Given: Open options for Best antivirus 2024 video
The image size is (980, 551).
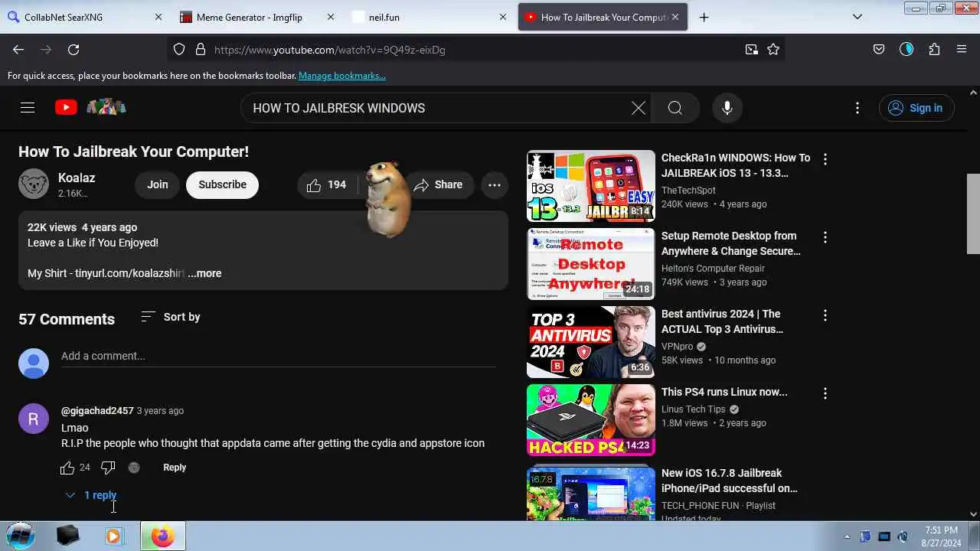Looking at the screenshot, I should (825, 315).
